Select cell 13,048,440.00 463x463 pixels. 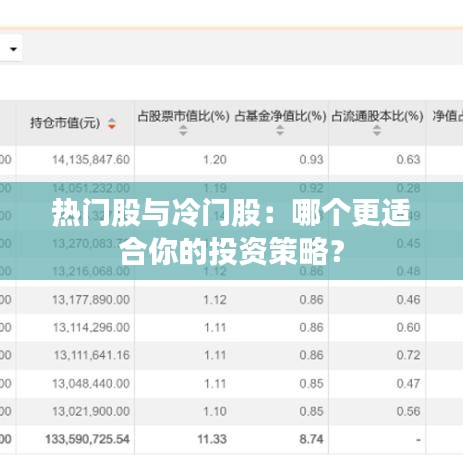[91, 384]
